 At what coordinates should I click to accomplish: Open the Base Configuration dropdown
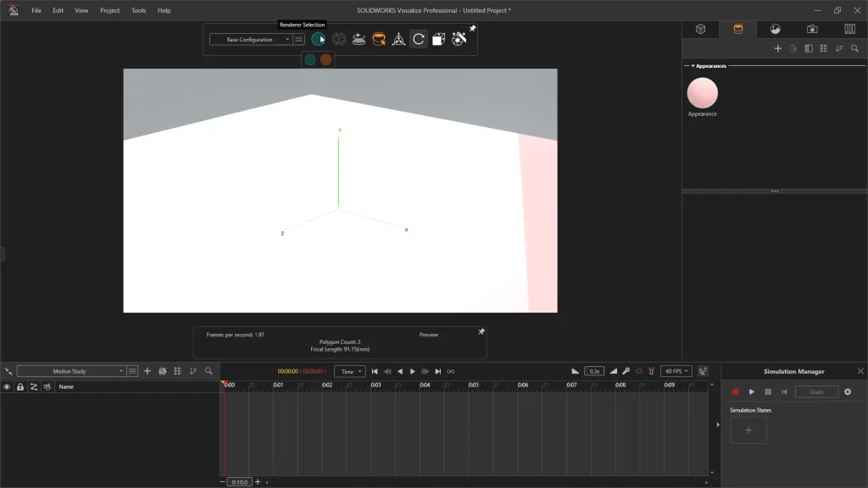(x=251, y=39)
